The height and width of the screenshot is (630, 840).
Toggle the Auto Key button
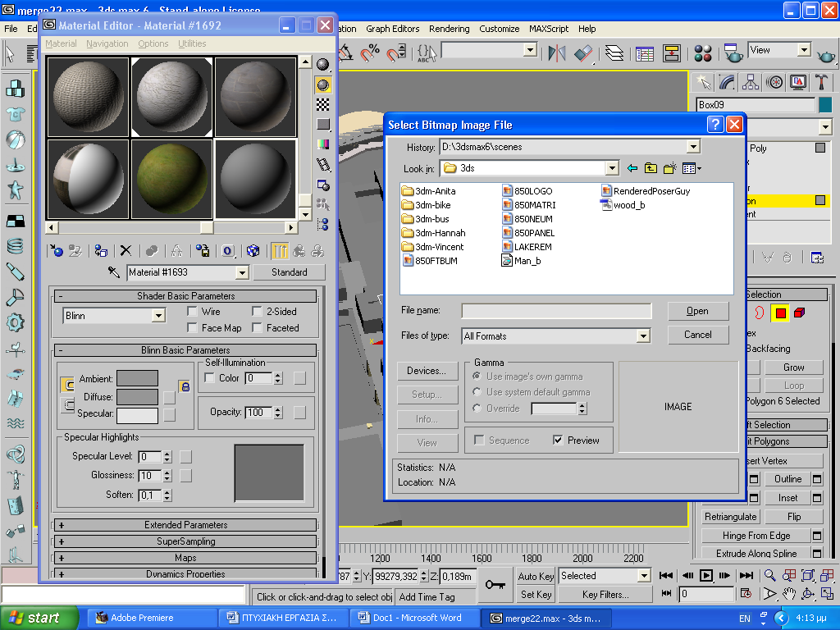coord(536,576)
